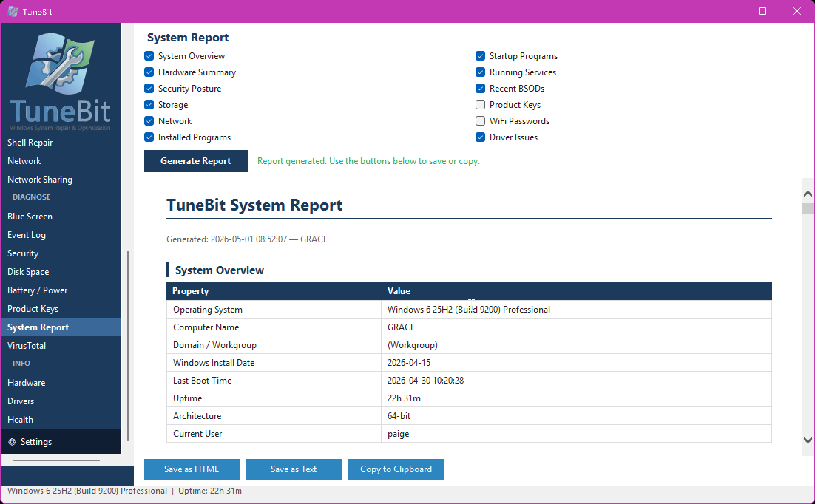Uncheck the Storage checkbox
Image resolution: width=815 pixels, height=504 pixels.
[x=149, y=105]
